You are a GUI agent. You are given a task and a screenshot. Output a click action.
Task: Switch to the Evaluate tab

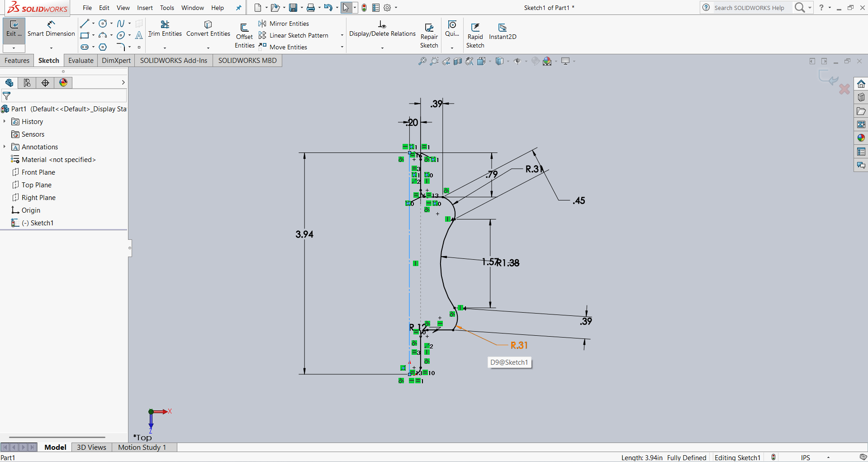(81, 61)
